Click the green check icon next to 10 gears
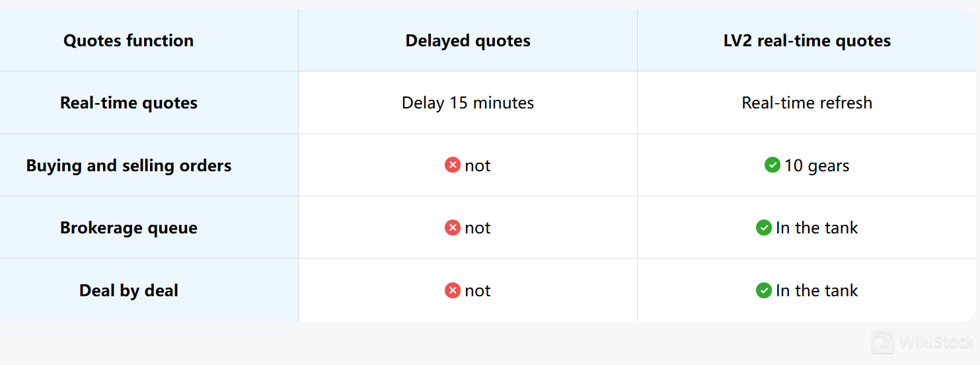 click(x=772, y=165)
